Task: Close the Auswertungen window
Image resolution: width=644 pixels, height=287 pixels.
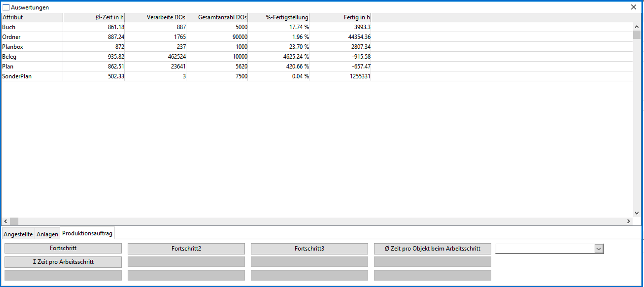Action: click(x=633, y=7)
